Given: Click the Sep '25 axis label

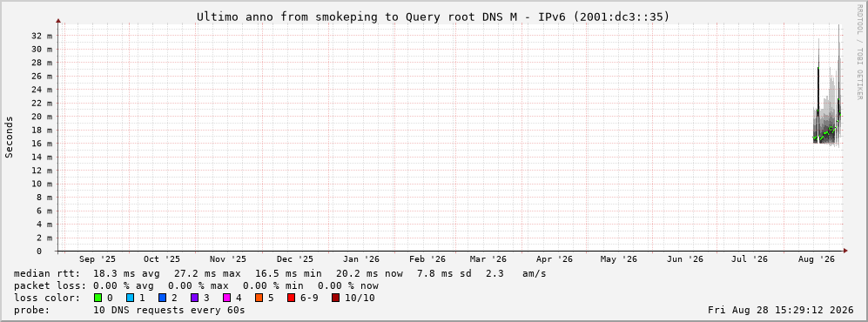Looking at the screenshot, I should point(98,259).
